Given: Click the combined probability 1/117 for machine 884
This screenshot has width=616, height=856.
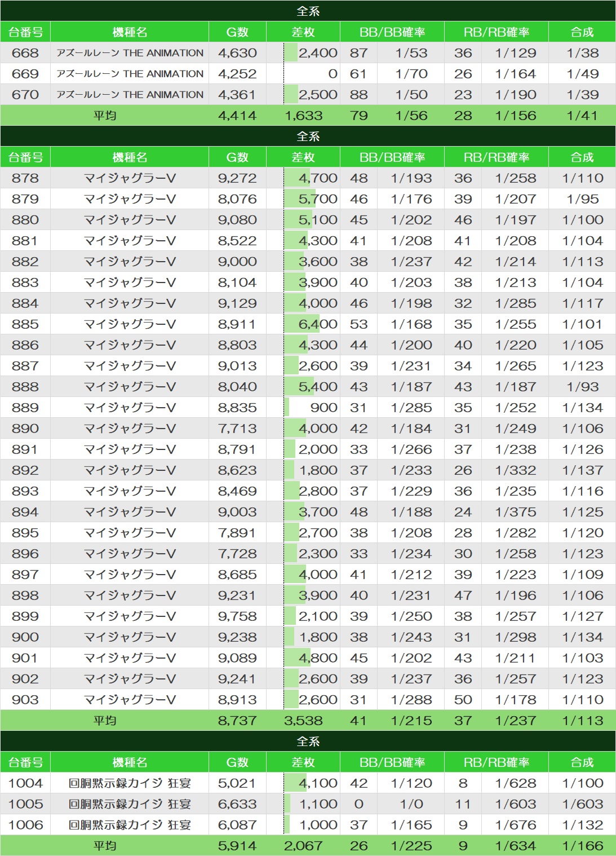Looking at the screenshot, I should (582, 303).
